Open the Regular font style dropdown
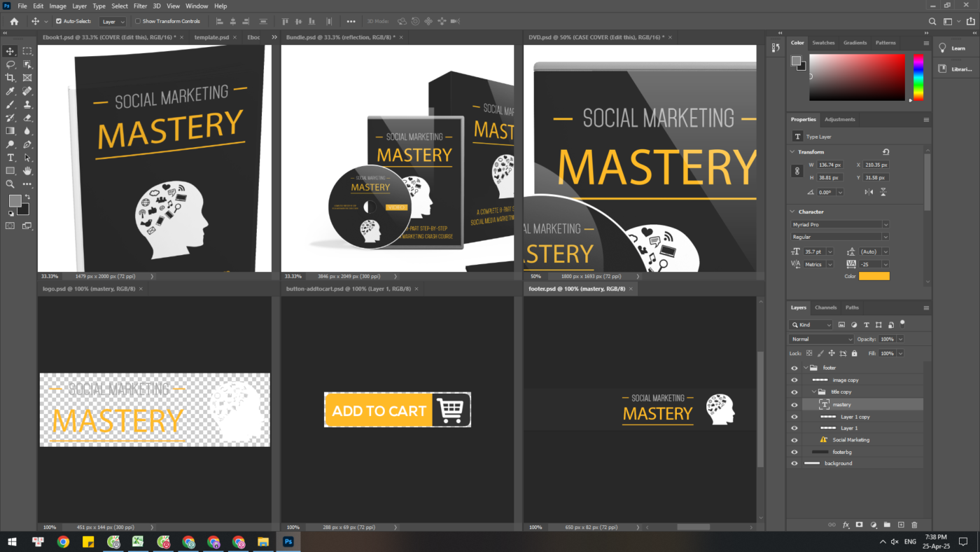 click(x=839, y=237)
